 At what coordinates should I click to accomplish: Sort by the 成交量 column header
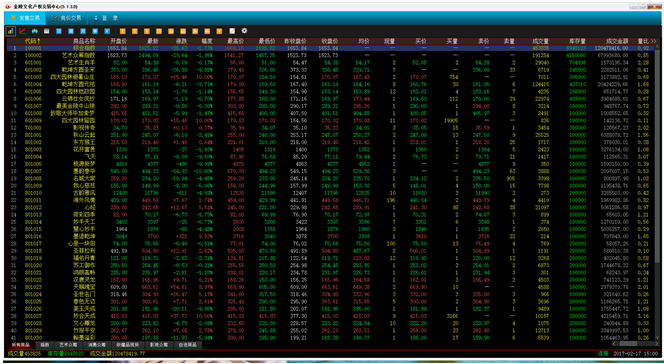pyautogui.click(x=540, y=41)
